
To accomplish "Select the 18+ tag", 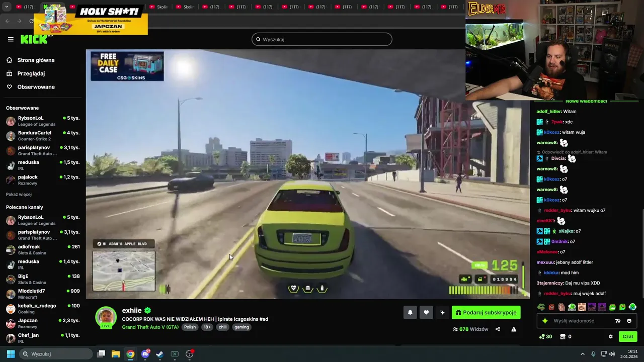I will point(207,327).
